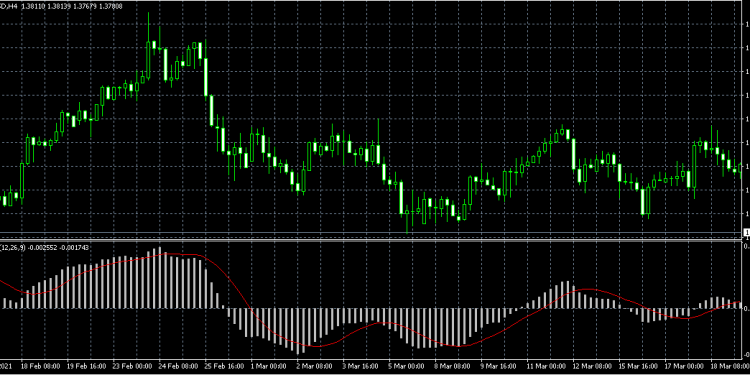Viewport: 750px width, 375px height.
Task: Select the 15 Mar 16:00 time label
Action: click(638, 366)
